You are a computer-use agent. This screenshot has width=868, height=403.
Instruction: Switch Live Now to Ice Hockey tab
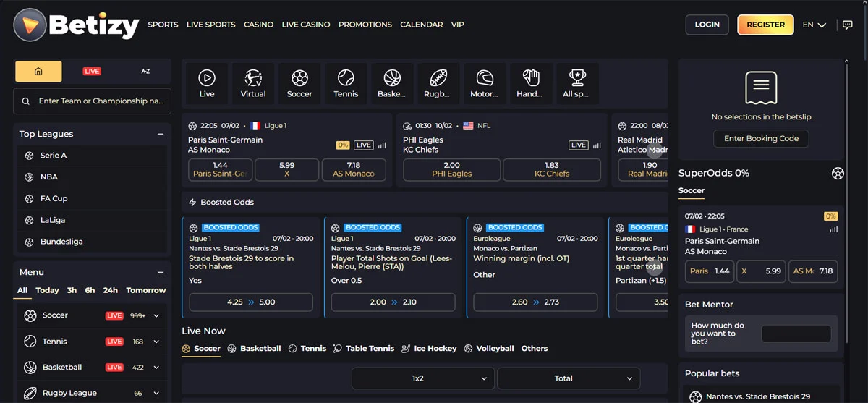click(429, 349)
